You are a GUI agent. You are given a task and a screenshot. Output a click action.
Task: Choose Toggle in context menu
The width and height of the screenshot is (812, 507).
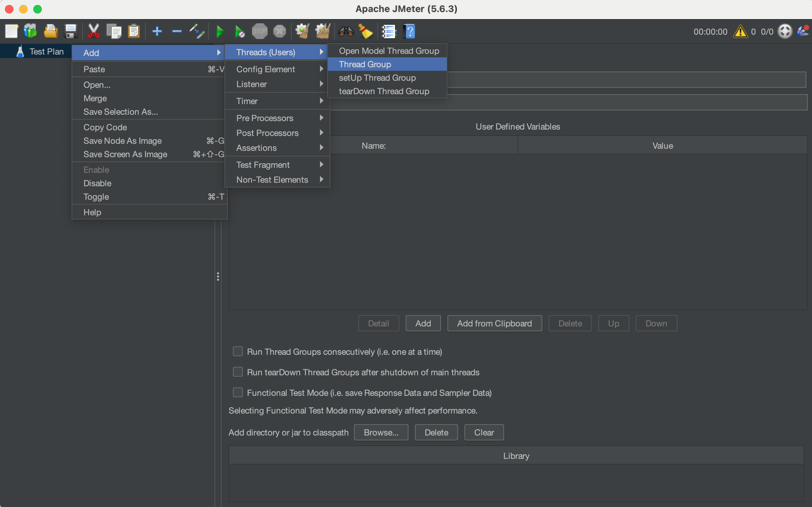click(149, 196)
